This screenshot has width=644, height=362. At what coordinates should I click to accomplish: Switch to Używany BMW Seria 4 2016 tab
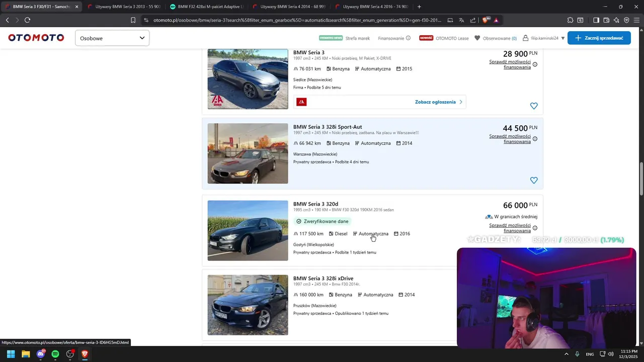point(371,7)
